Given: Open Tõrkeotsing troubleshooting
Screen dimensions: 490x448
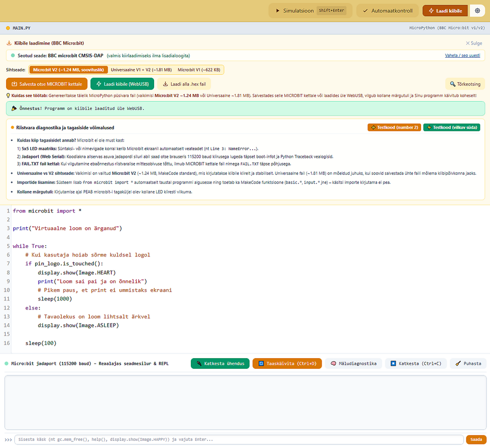Looking at the screenshot, I should (x=465, y=84).
